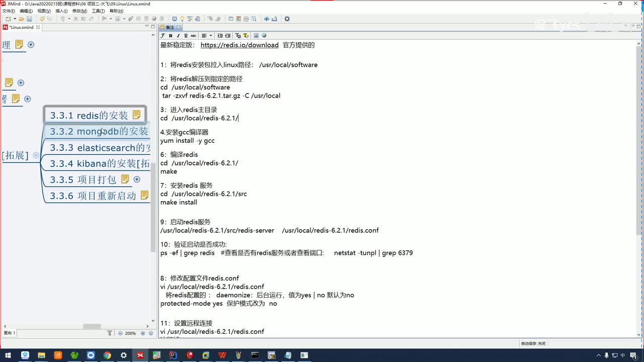
Task: Click the new workbook toolbar icon
Action: tap(9, 19)
